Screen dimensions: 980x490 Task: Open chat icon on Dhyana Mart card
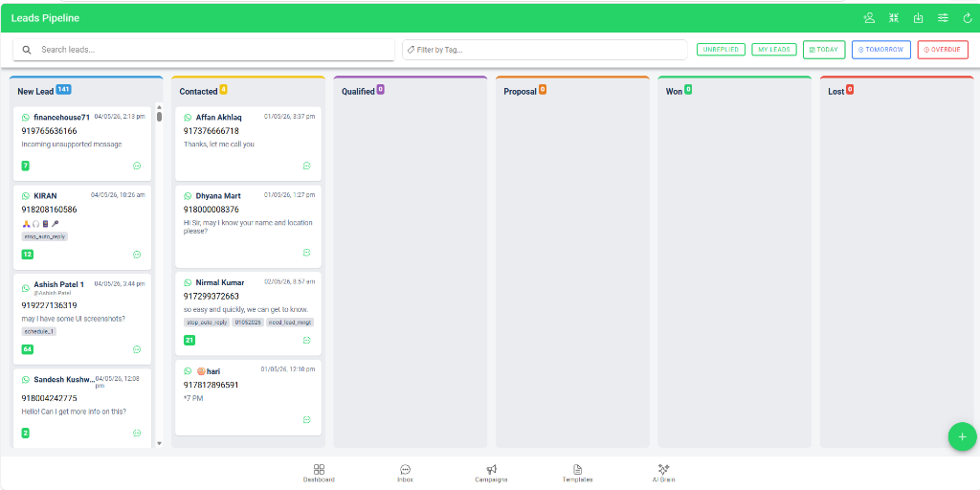307,253
